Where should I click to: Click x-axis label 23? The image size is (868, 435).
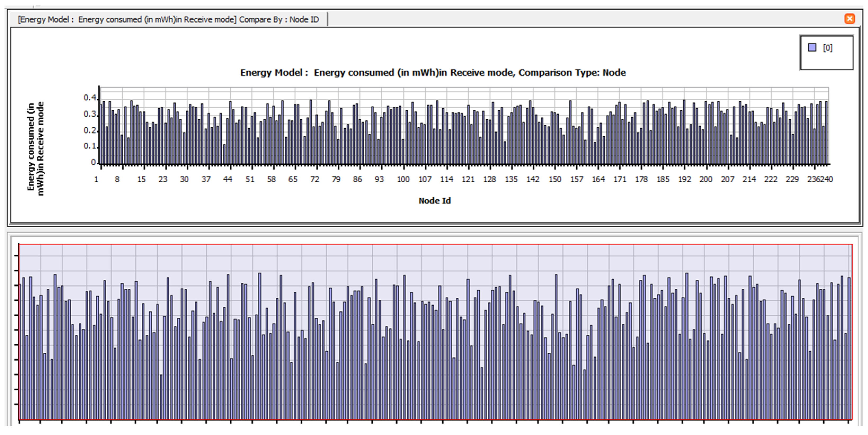(163, 179)
